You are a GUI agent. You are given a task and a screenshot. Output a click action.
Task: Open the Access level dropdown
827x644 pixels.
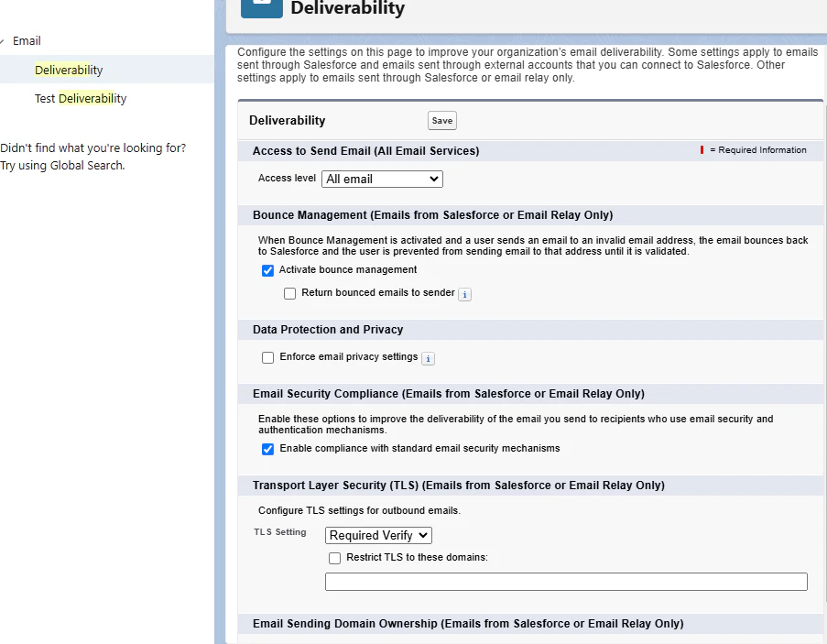click(x=382, y=179)
